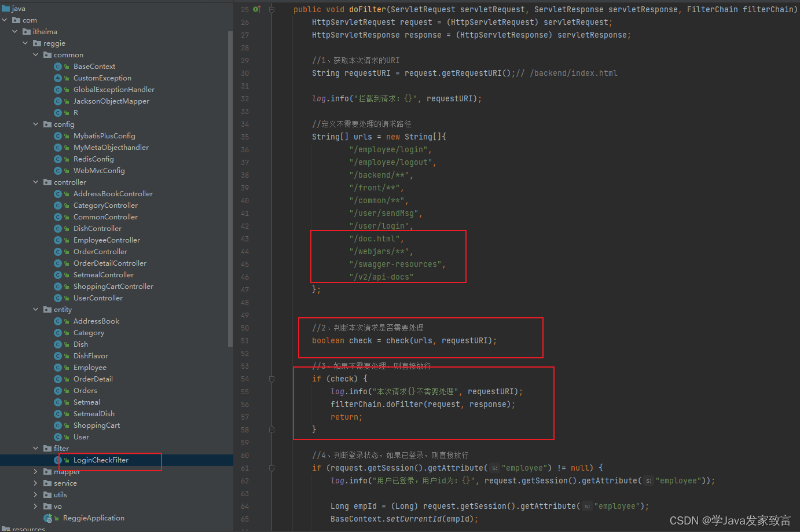The height and width of the screenshot is (532, 800).
Task: Click the class icon beside Orders
Action: 58,391
